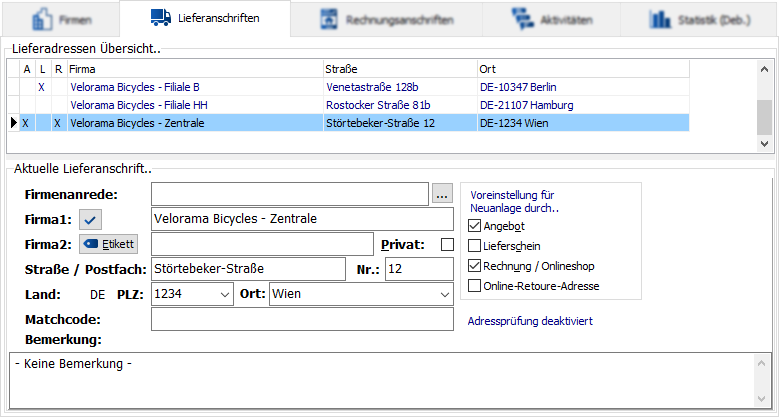Click the L column X of Filiale B
The width and height of the screenshot is (779, 417).
(x=42, y=87)
